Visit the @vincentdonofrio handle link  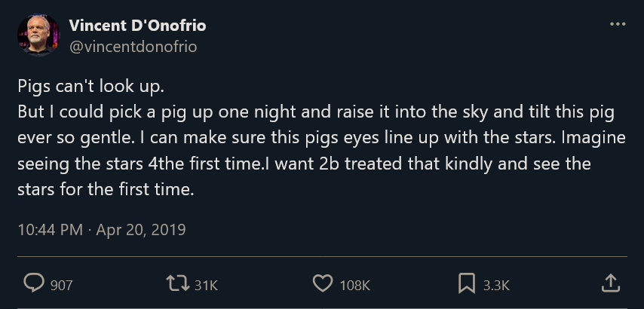click(x=133, y=47)
